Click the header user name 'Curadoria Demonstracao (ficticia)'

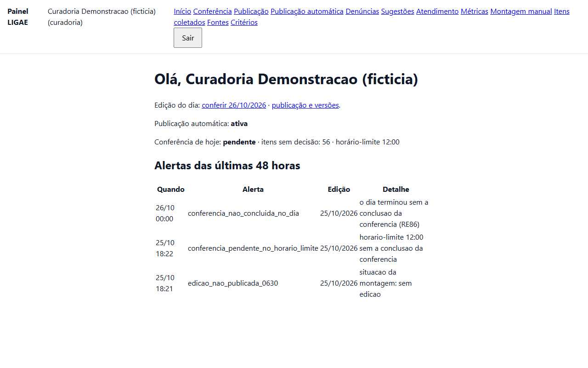pos(102,11)
